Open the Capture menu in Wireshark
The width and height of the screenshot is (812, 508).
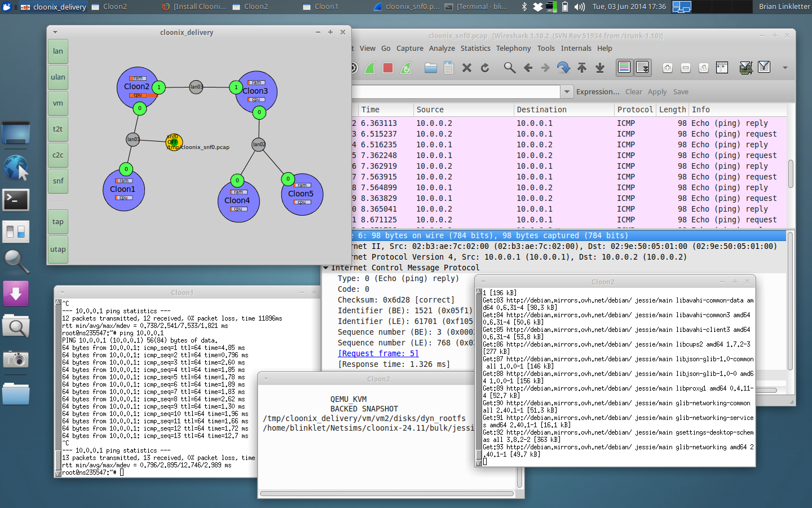(x=410, y=49)
